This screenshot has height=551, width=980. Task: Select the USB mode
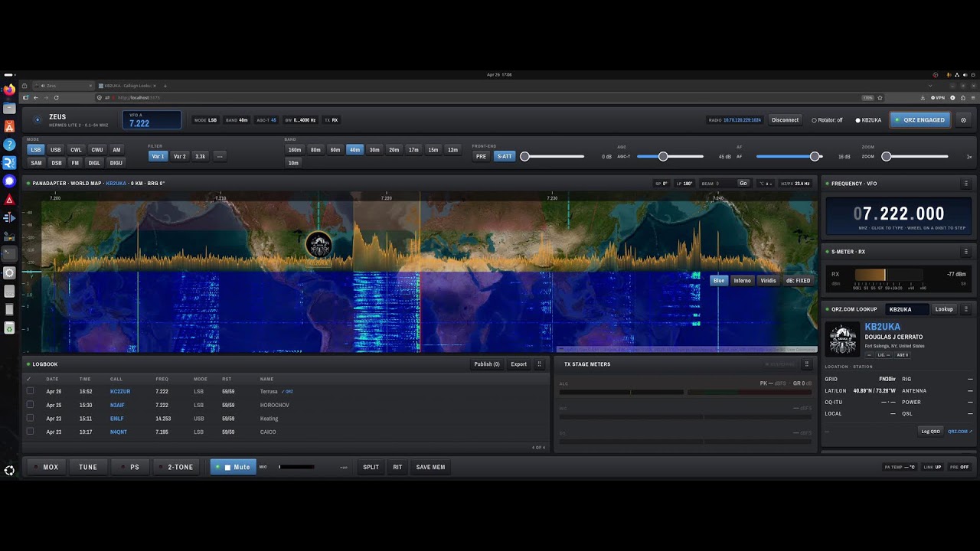[x=55, y=150]
